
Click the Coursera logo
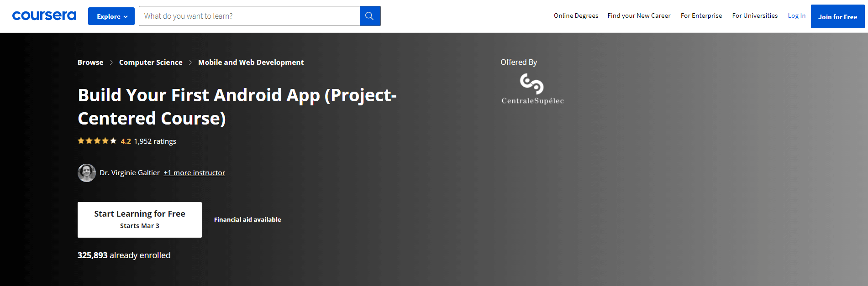coord(44,16)
